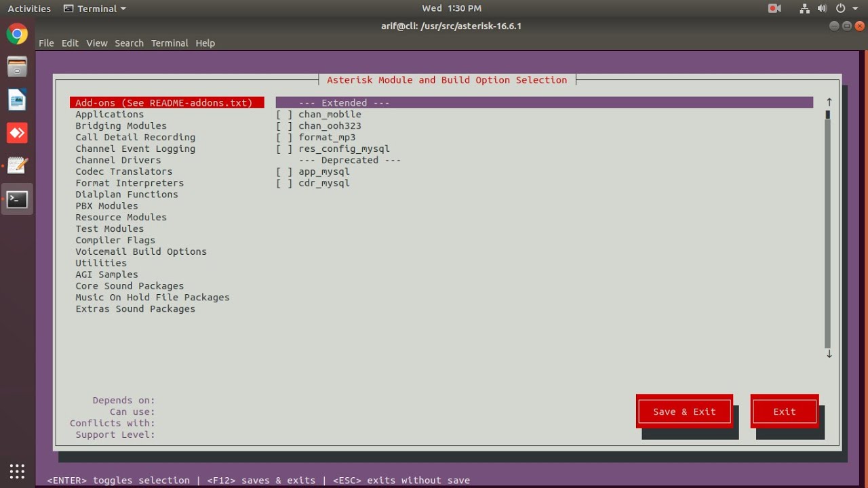This screenshot has width=868, height=488.
Task: Open the File menu
Action: 46,43
